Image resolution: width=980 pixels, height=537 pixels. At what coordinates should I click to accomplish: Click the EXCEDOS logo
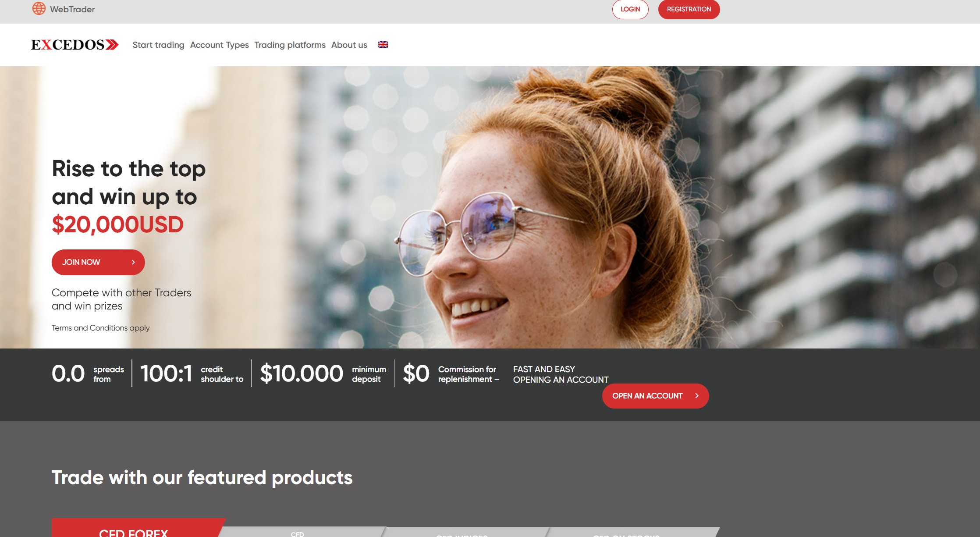75,45
